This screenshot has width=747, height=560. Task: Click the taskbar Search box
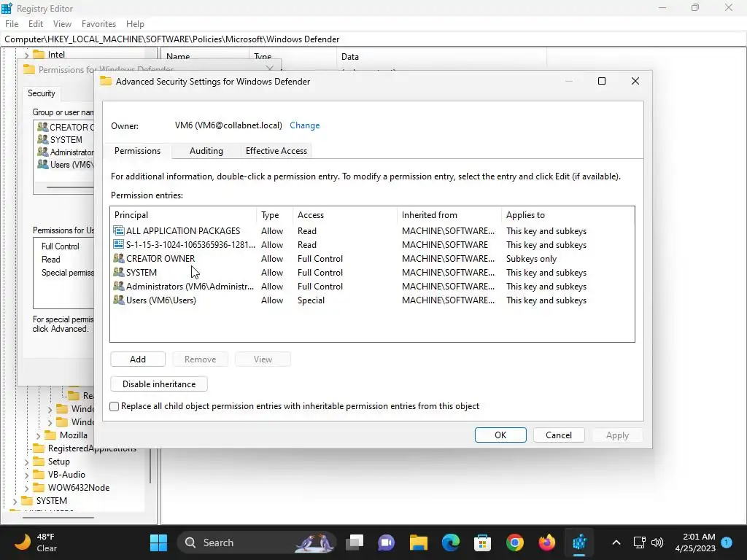coord(256,542)
